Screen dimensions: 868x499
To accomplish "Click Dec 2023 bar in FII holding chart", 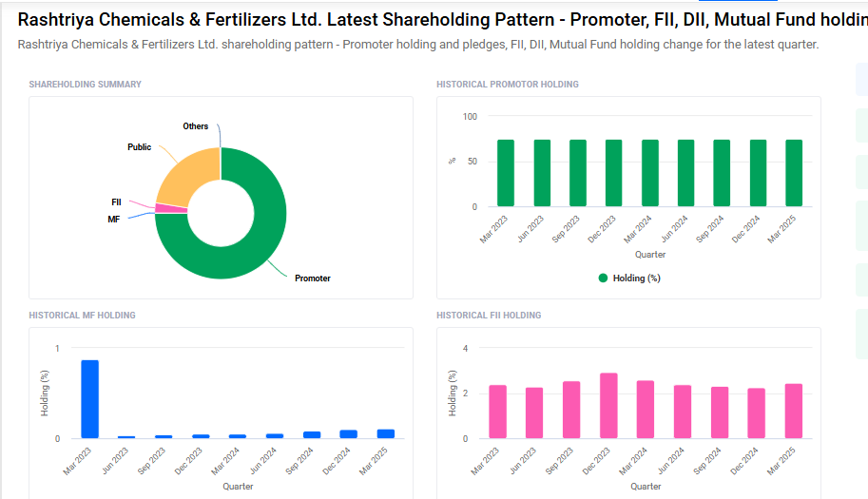I will coord(608,406).
